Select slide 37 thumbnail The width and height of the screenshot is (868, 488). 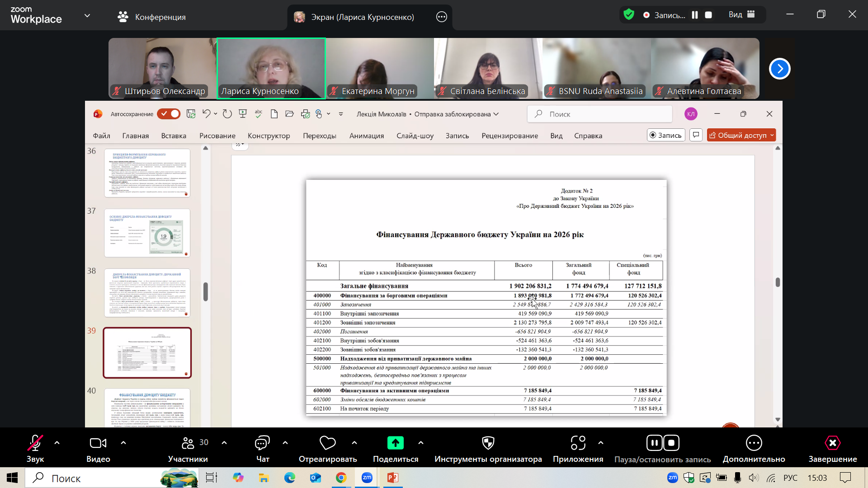pyautogui.click(x=147, y=233)
